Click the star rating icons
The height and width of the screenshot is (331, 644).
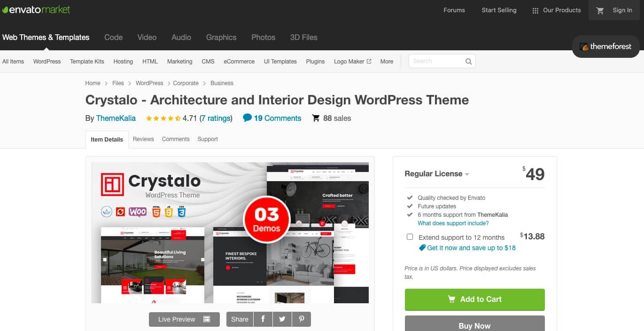[163, 118]
